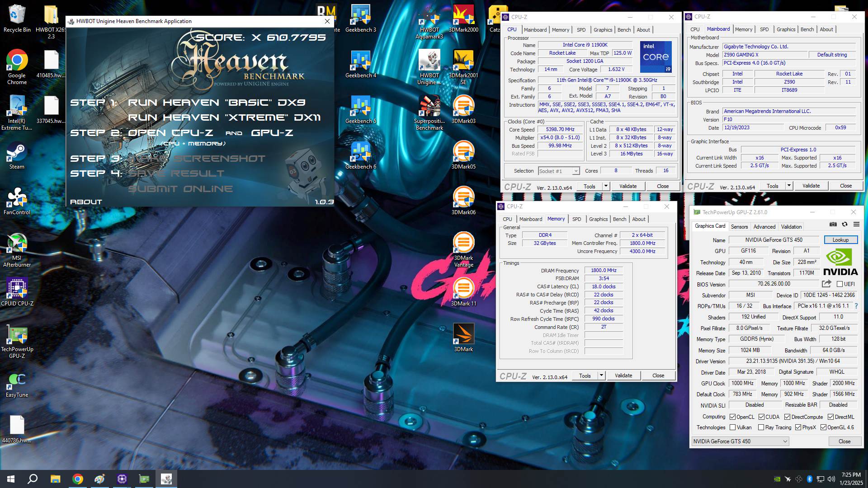Toggle the UEFI checkbox in GPU-Z

[x=840, y=284]
